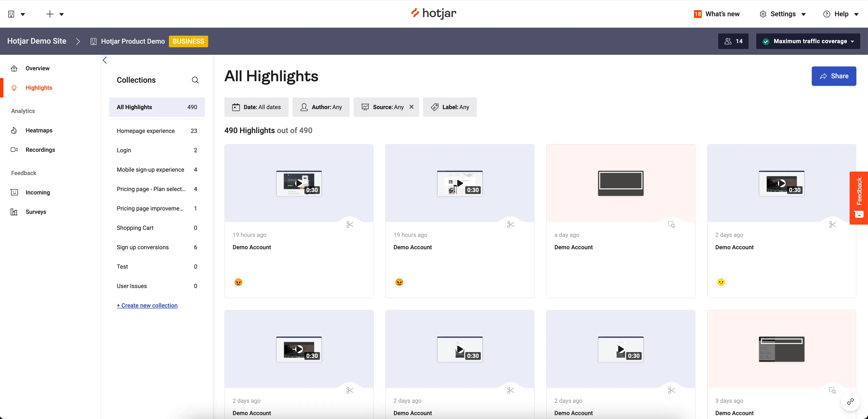Open the Help dropdown menu
This screenshot has height=419, width=868.
(x=841, y=14)
